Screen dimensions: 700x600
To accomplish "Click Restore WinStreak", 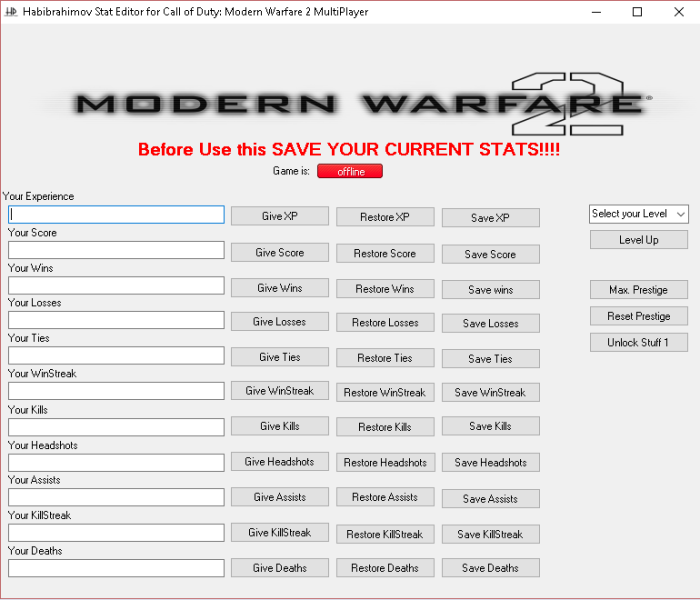I will point(385,393).
